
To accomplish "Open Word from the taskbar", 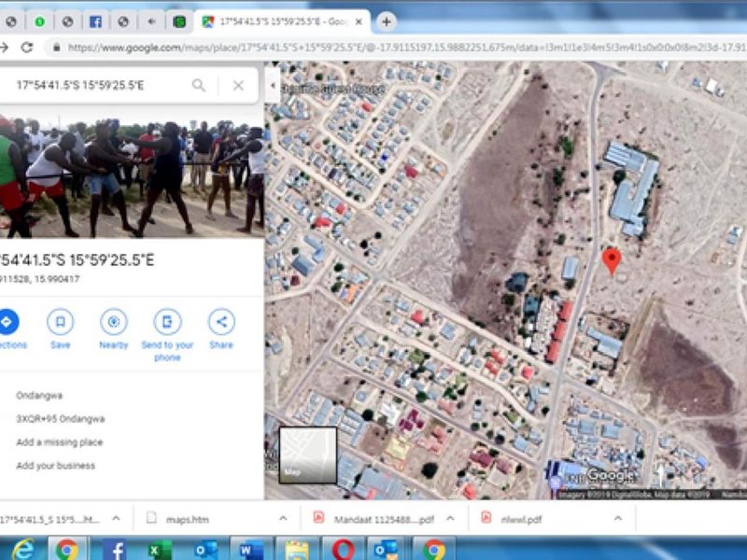I will (251, 549).
